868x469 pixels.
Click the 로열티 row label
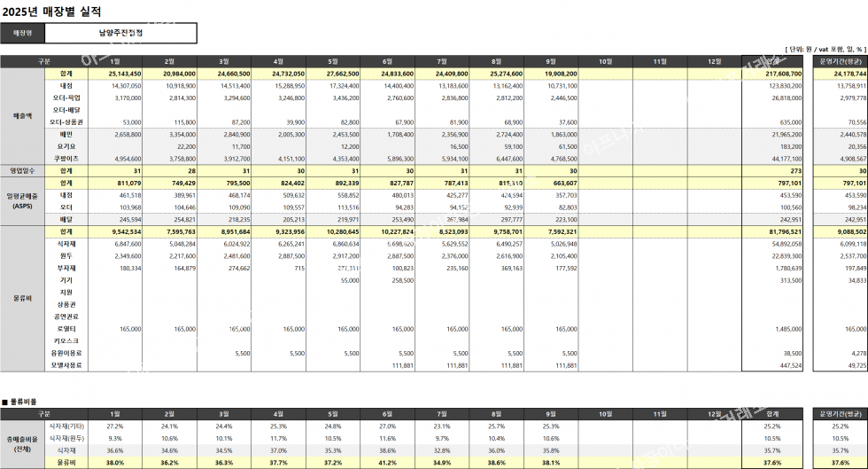[x=66, y=328]
